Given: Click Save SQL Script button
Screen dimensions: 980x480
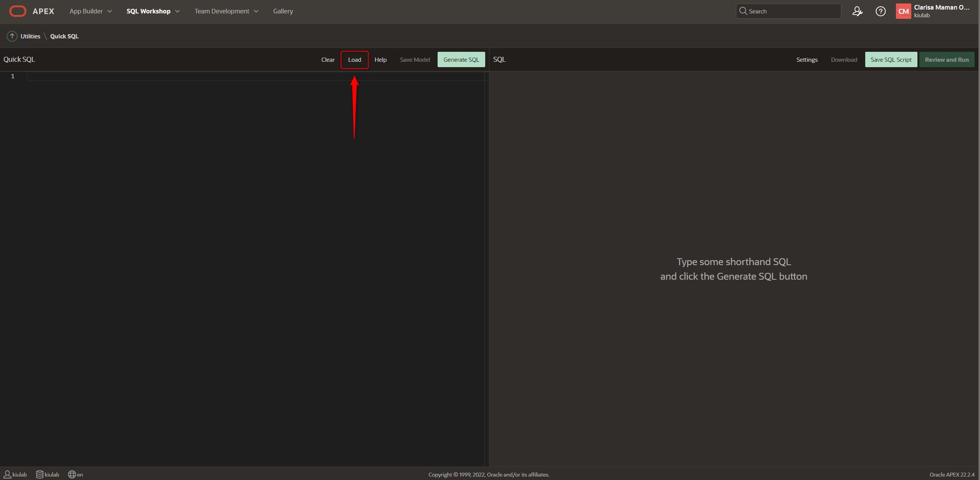Looking at the screenshot, I should click(891, 59).
